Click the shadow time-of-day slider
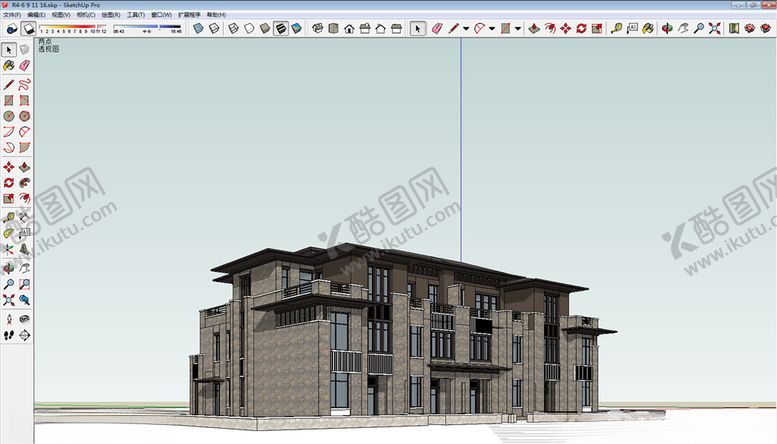The image size is (777, 444). [x=147, y=27]
